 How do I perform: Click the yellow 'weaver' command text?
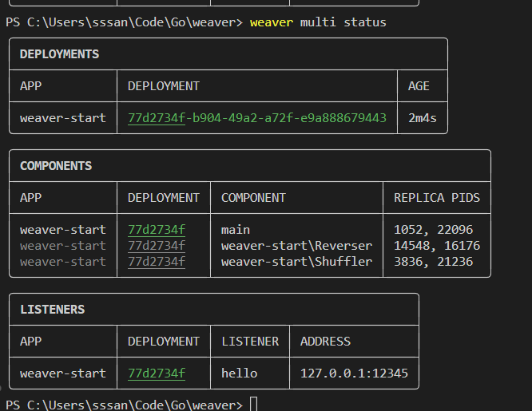(x=271, y=22)
